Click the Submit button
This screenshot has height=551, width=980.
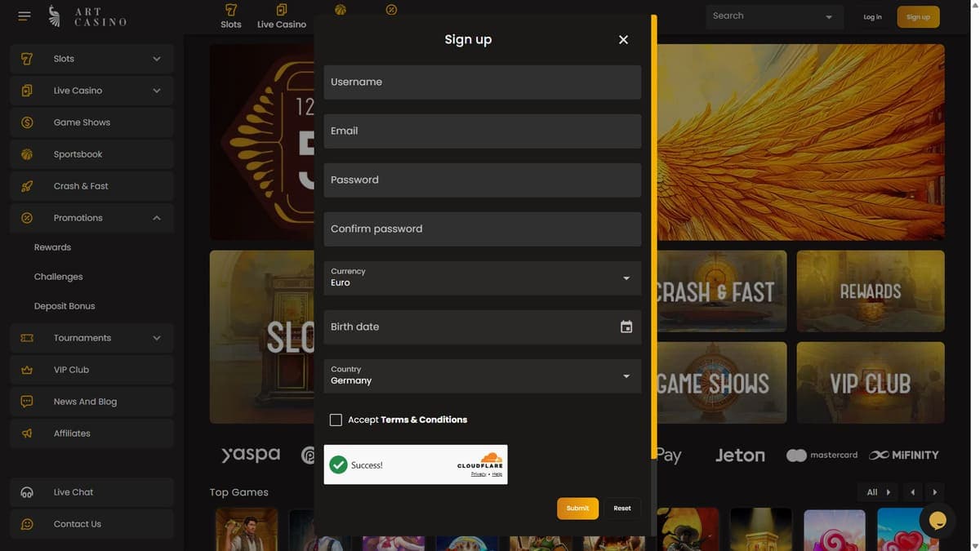point(577,508)
